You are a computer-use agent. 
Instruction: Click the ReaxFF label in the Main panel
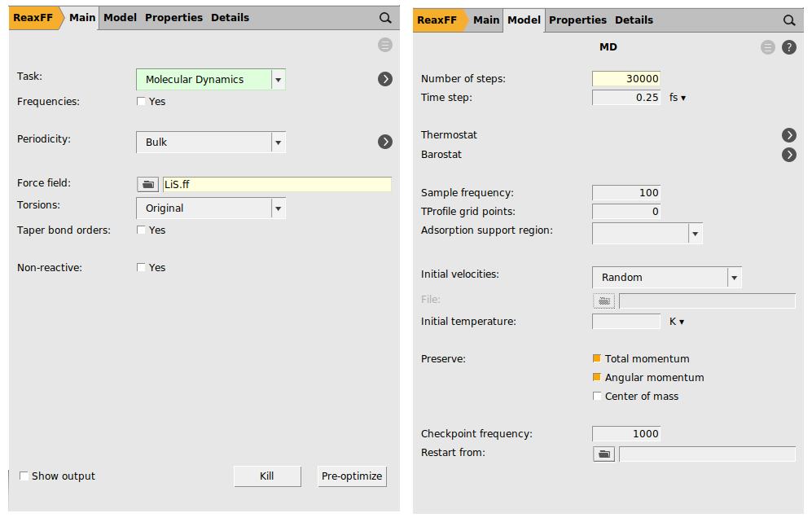click(x=33, y=18)
